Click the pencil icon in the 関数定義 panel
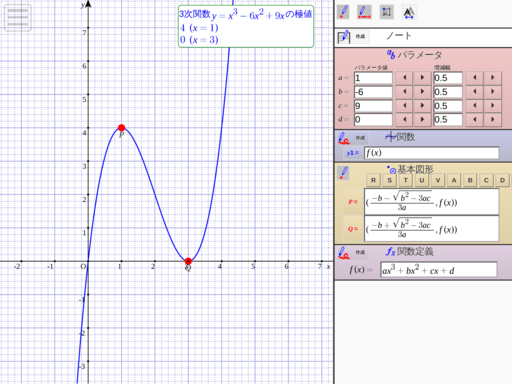Viewport: 512px width, 384px height. [344, 253]
